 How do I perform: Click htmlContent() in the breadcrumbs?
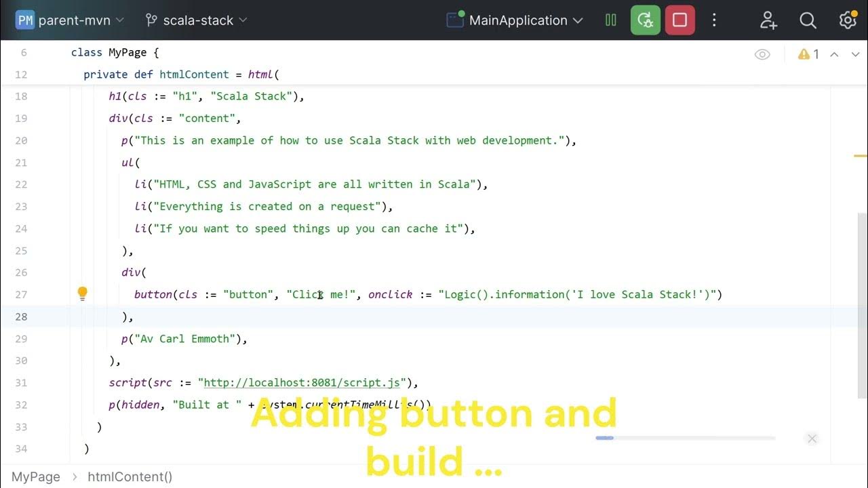click(x=130, y=476)
